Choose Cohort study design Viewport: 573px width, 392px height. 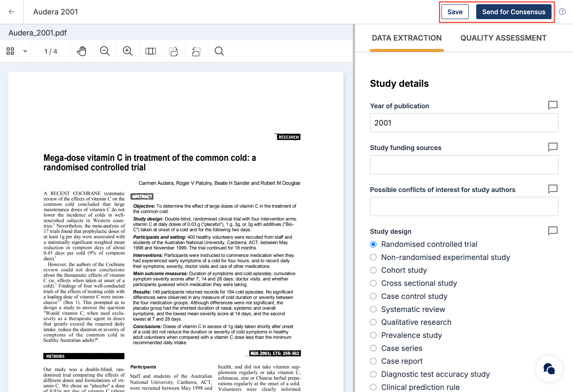point(373,270)
